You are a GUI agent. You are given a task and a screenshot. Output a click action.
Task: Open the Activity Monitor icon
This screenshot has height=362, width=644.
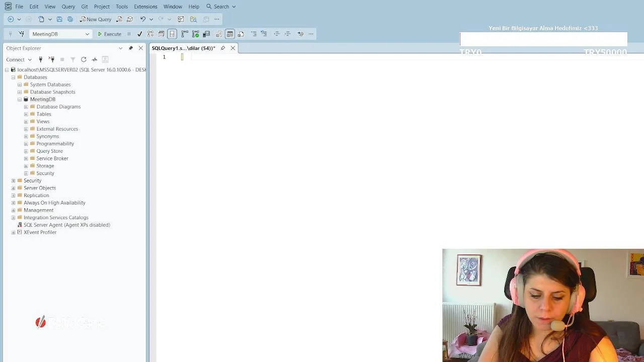[181, 19]
